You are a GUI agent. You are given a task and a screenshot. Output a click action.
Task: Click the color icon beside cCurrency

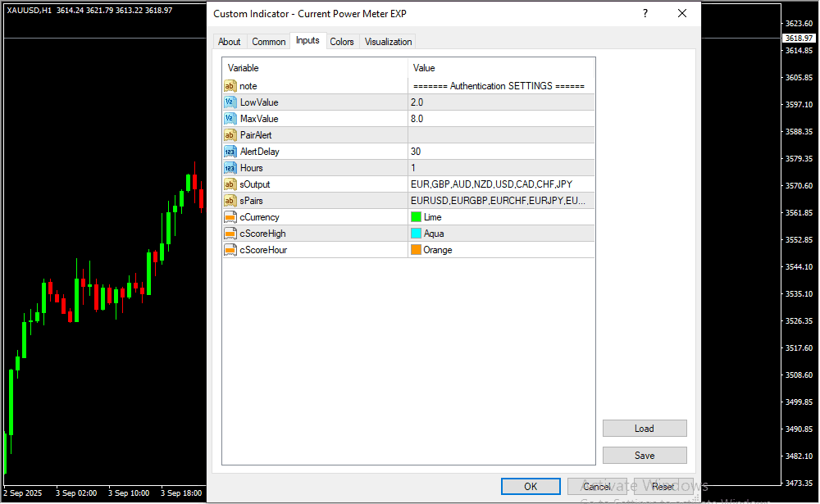click(230, 217)
